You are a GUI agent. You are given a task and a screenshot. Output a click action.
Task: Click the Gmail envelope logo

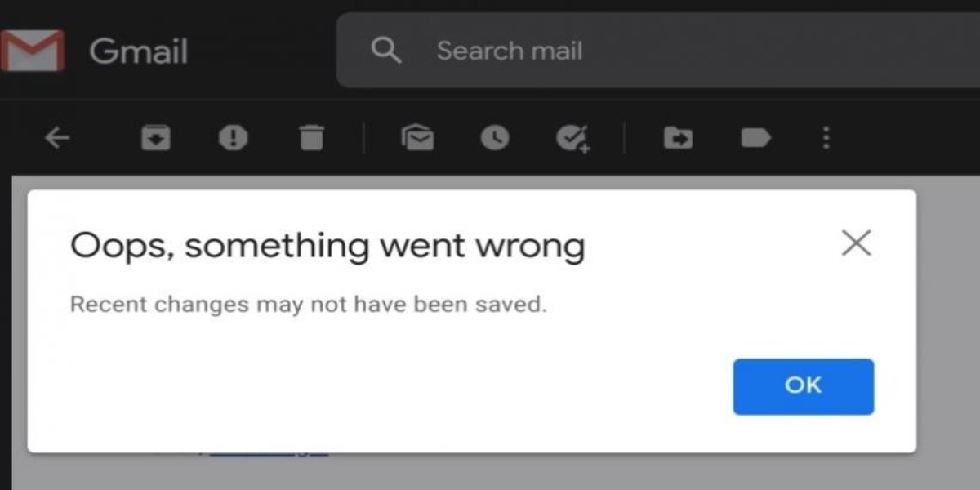coord(33,51)
